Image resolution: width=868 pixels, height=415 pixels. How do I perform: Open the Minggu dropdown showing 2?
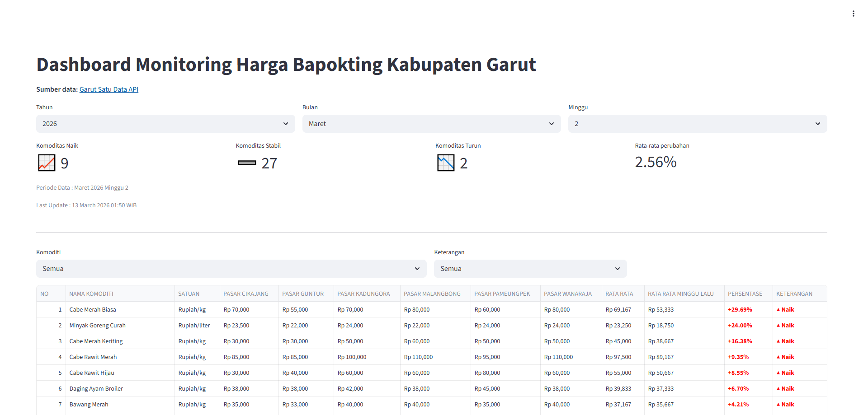(x=698, y=124)
